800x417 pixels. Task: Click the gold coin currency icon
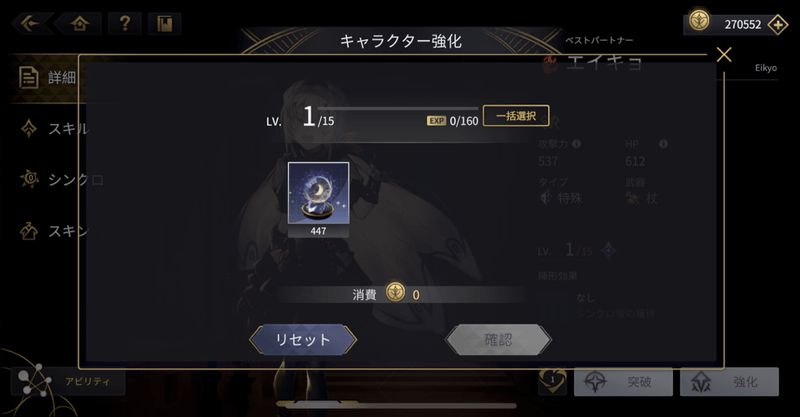pos(699,21)
